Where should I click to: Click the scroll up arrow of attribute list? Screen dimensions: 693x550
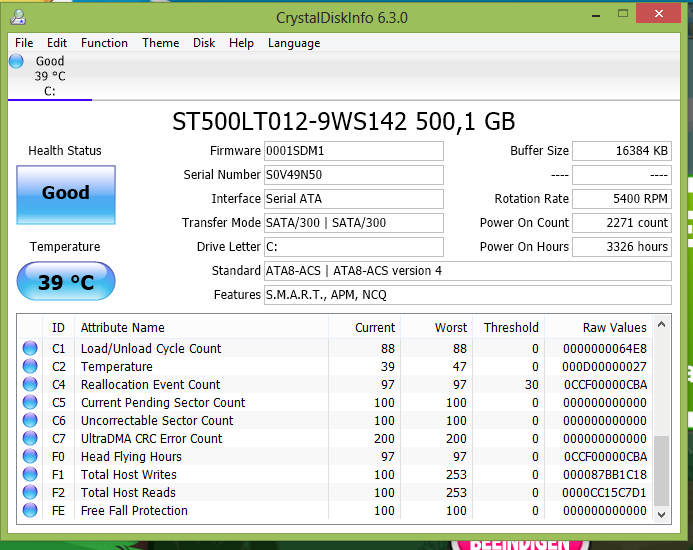point(662,325)
